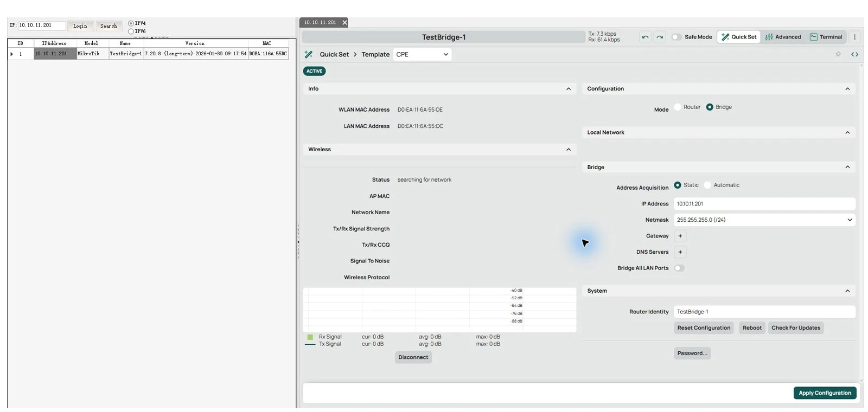Screen dimensions: 868x412
Task: Click the redo arrow icon
Action: [660, 37]
